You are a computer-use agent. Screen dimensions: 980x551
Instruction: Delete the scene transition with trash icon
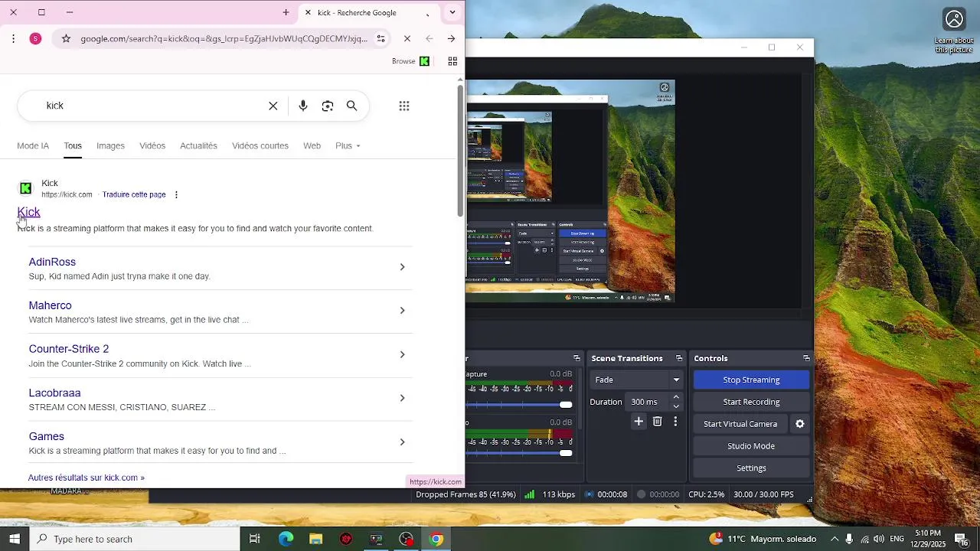(657, 422)
